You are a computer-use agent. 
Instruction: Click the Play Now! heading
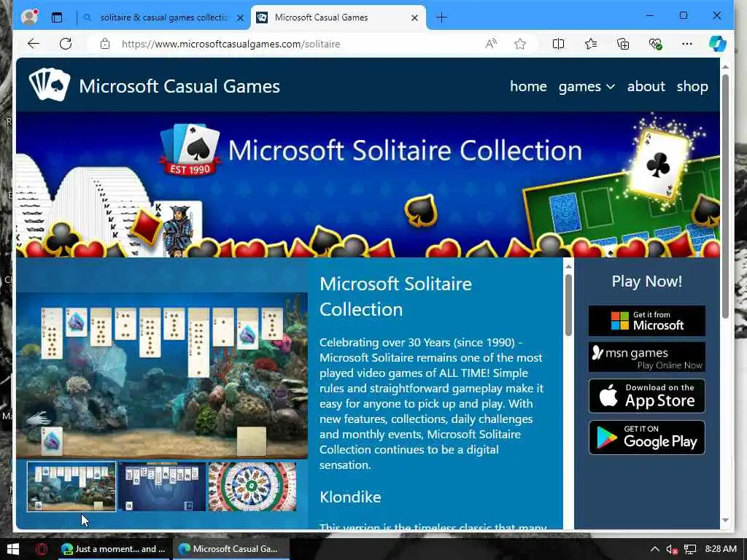pyautogui.click(x=646, y=281)
